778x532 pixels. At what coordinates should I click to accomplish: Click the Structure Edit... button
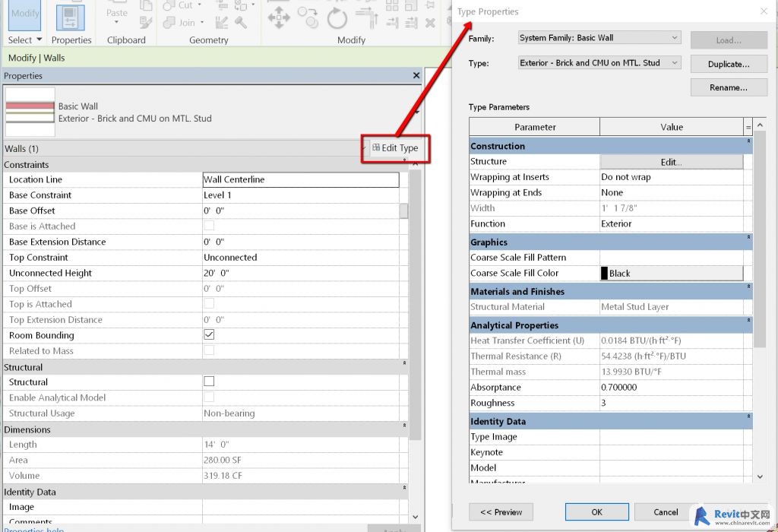672,162
